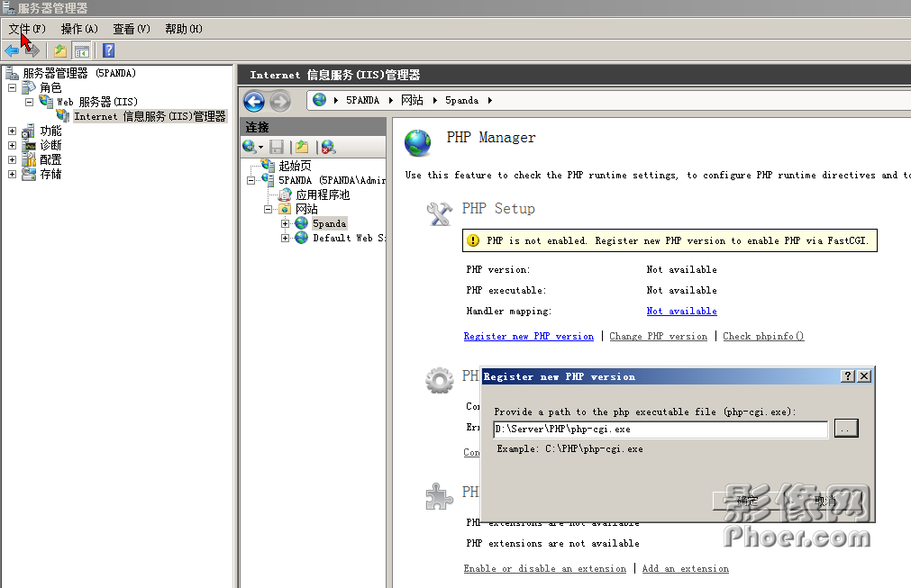The image size is (911, 588).
Task: Collapse the 角色 tree node
Action: (13, 87)
